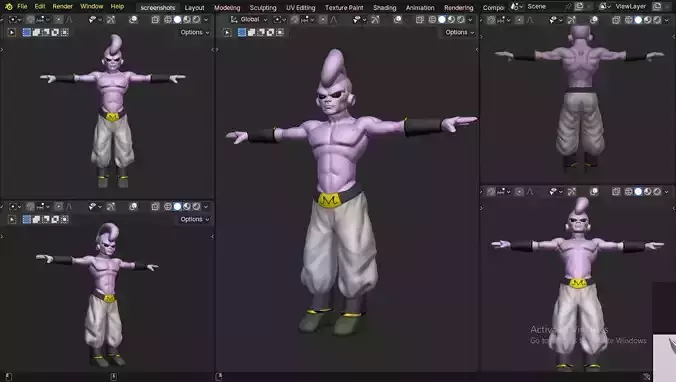Screen dimensions: 676x382
Task: Open pivot point dropdown in top-left viewport
Action: (x=15, y=19)
